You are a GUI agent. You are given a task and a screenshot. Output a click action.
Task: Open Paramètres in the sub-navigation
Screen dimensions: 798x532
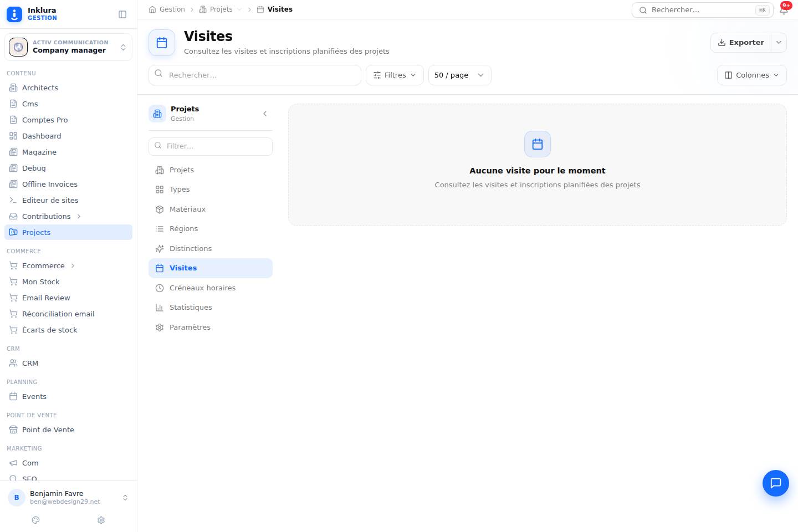pos(211,328)
